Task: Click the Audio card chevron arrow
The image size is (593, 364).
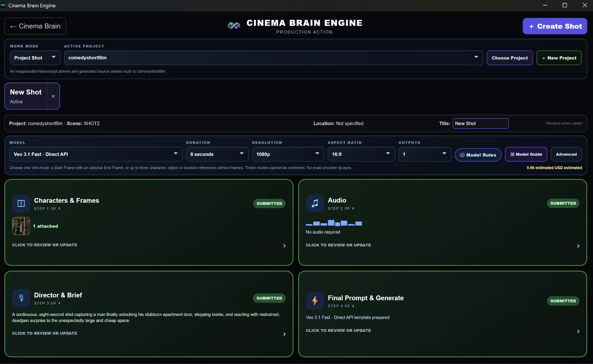Action: pos(578,246)
